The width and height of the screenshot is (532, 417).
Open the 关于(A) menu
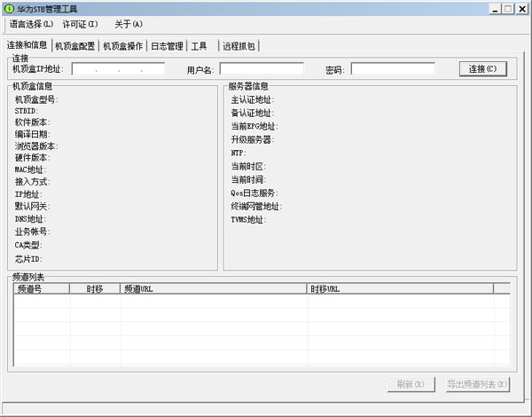[129, 24]
